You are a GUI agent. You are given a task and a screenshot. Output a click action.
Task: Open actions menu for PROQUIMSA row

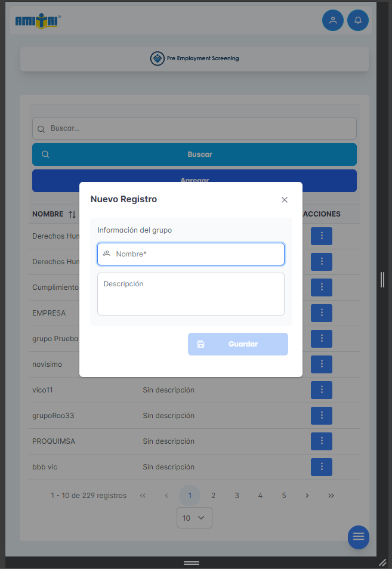point(322,441)
